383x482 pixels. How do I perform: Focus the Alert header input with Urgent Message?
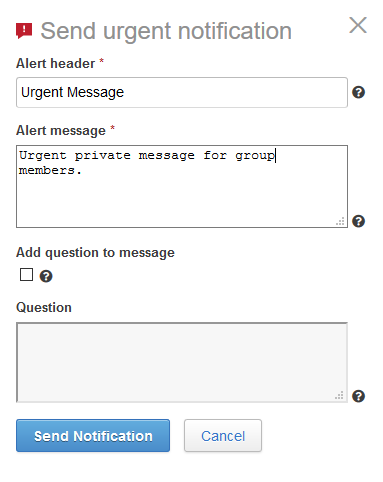pyautogui.click(x=182, y=92)
